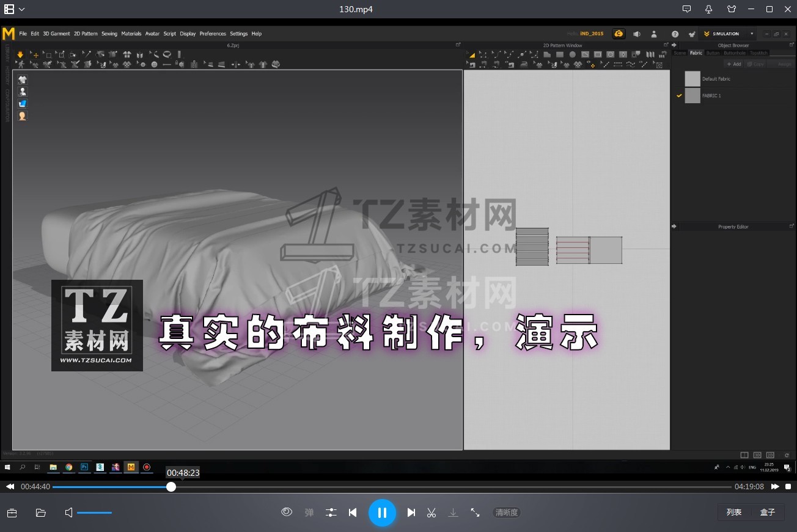Open the 3D Garment menu
Viewport: 797px width, 532px height.
56,34
